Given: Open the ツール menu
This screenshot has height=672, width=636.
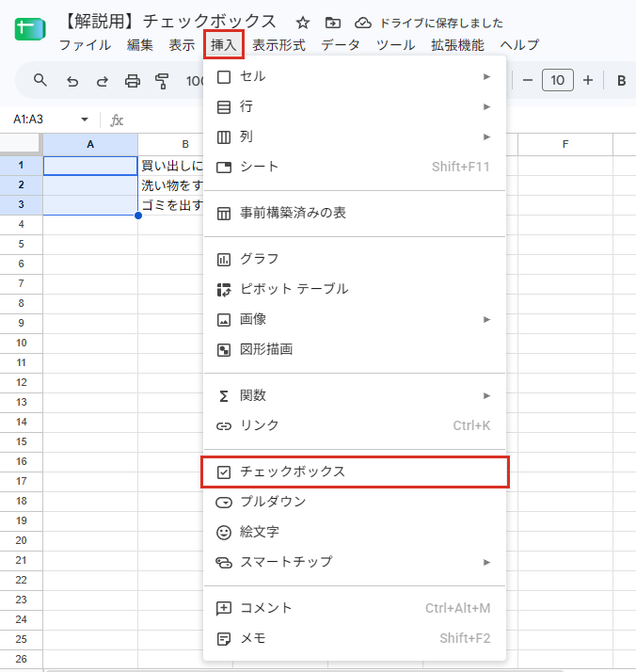Looking at the screenshot, I should point(396,45).
